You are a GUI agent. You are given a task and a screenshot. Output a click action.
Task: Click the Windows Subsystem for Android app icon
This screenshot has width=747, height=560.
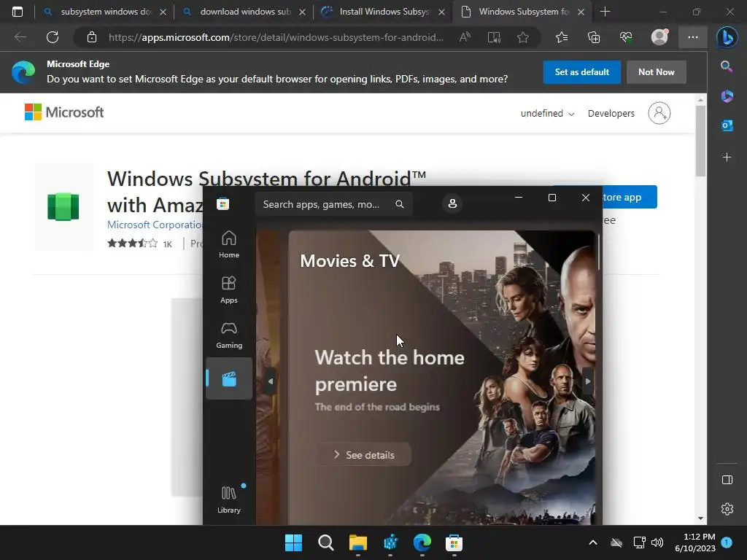tap(63, 206)
